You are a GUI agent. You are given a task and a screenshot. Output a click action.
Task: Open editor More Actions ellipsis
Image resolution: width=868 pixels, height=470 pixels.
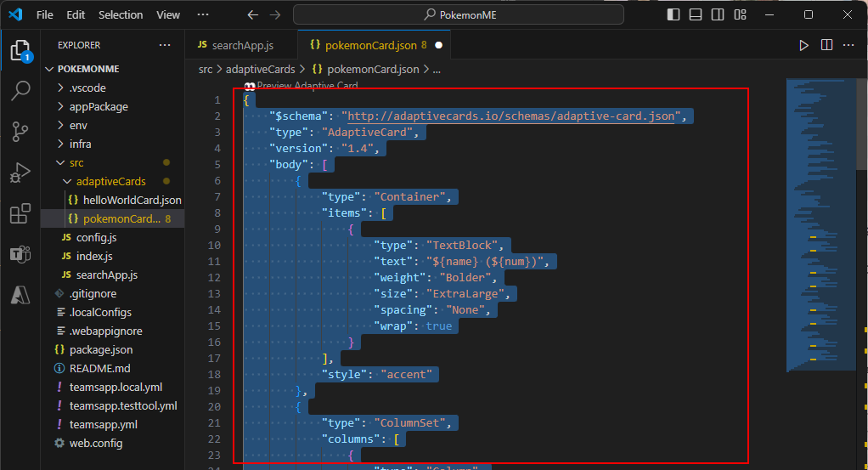coord(848,45)
